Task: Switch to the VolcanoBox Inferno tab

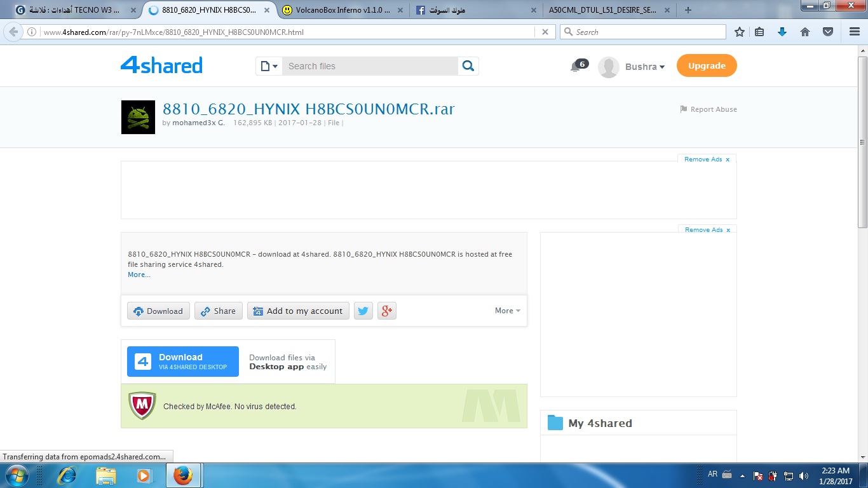Action: click(342, 10)
